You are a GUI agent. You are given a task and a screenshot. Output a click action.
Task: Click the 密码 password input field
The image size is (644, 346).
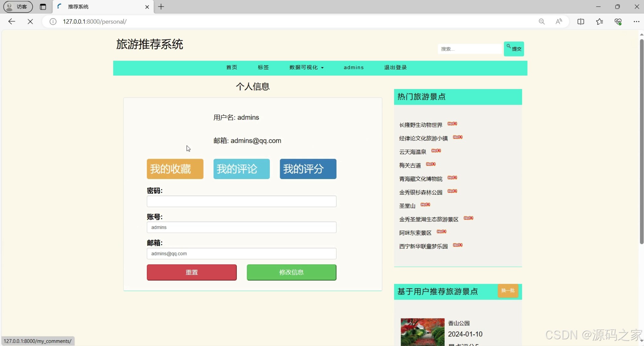[241, 201]
